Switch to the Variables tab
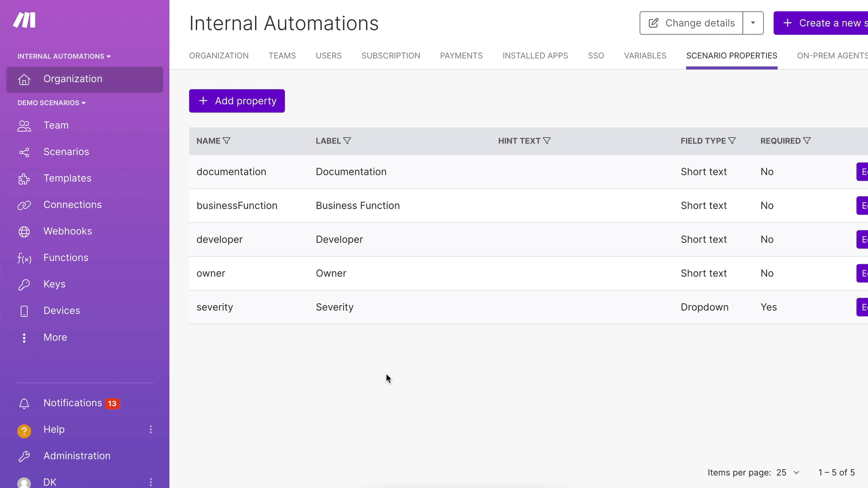The width and height of the screenshot is (868, 488). tap(645, 56)
